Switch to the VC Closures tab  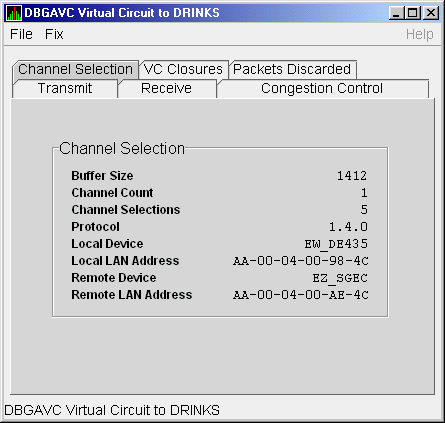[183, 69]
